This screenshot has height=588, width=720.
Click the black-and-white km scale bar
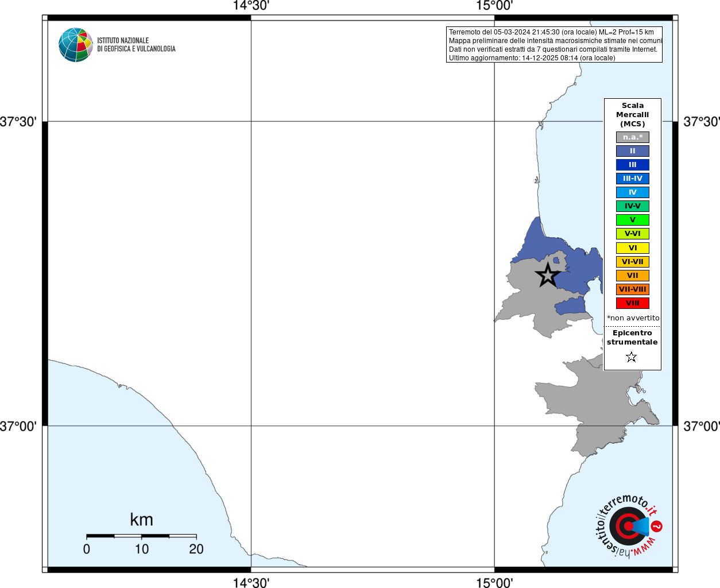coord(142,536)
